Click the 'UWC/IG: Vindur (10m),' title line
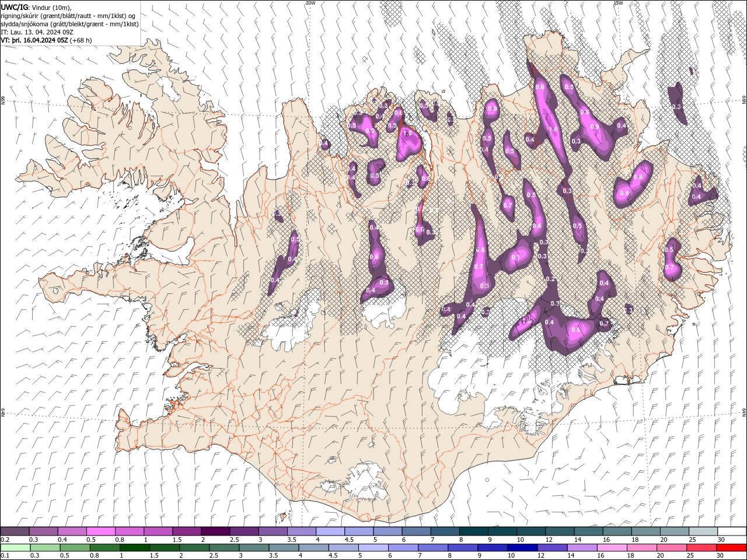Image resolution: width=747 pixels, height=560 pixels. tap(35, 7)
